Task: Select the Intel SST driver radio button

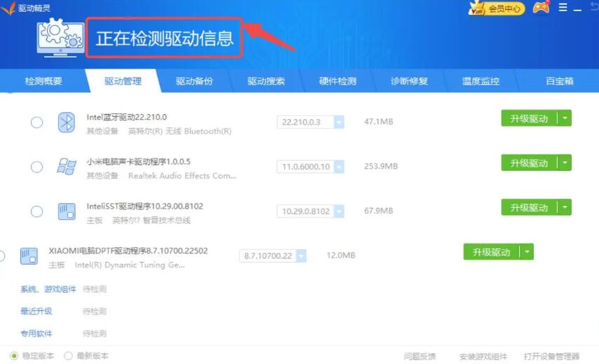Action: click(x=36, y=211)
